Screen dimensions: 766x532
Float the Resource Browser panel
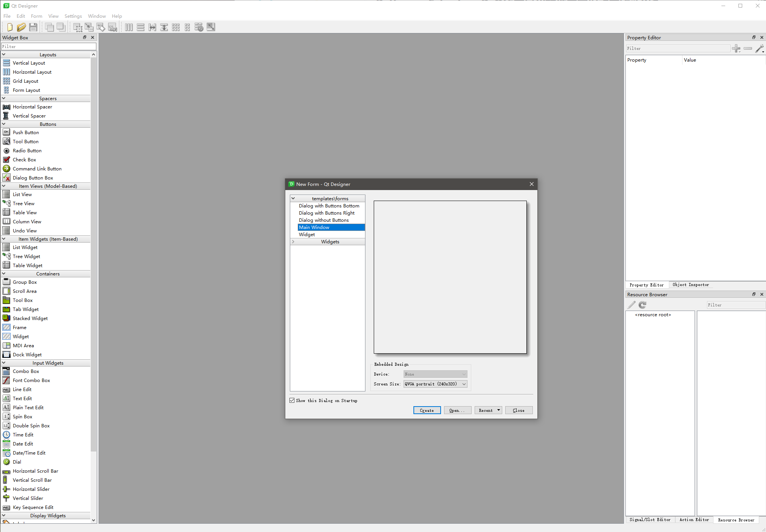[x=754, y=294]
